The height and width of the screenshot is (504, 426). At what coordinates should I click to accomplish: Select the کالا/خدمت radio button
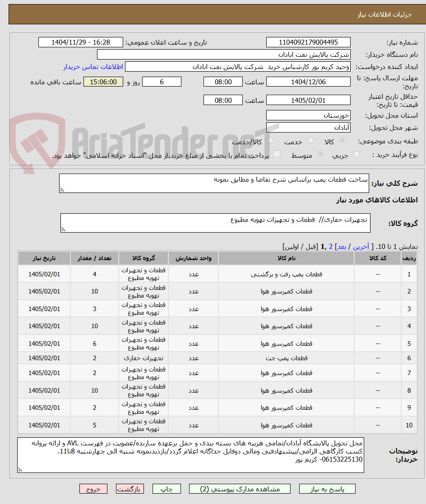pyautogui.click(x=270, y=141)
